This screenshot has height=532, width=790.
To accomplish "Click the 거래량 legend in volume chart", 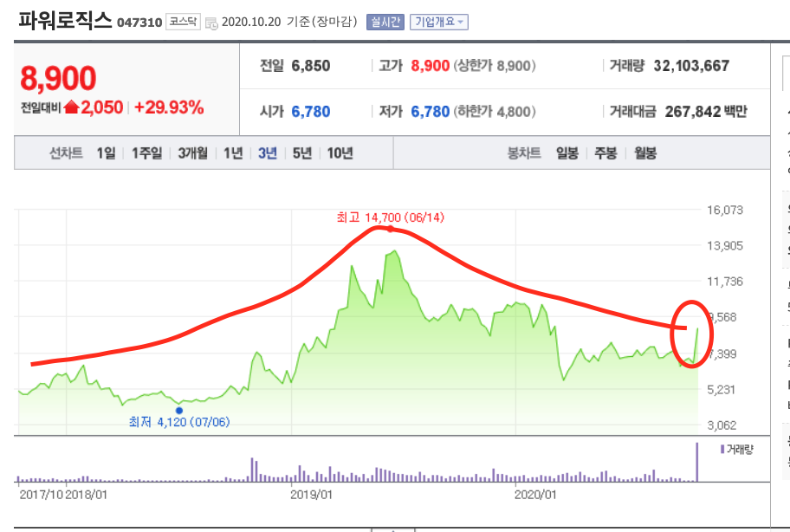I will pos(736,450).
